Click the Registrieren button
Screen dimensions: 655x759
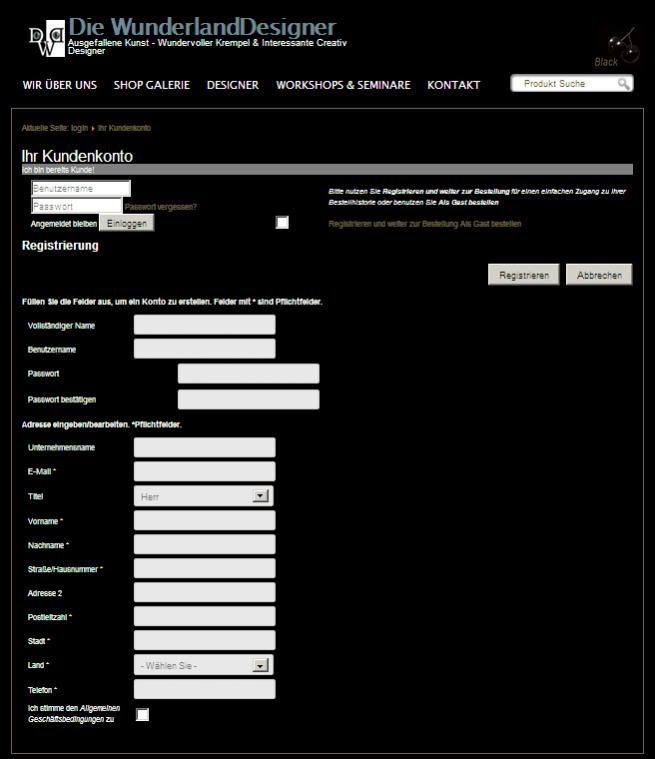[523, 275]
